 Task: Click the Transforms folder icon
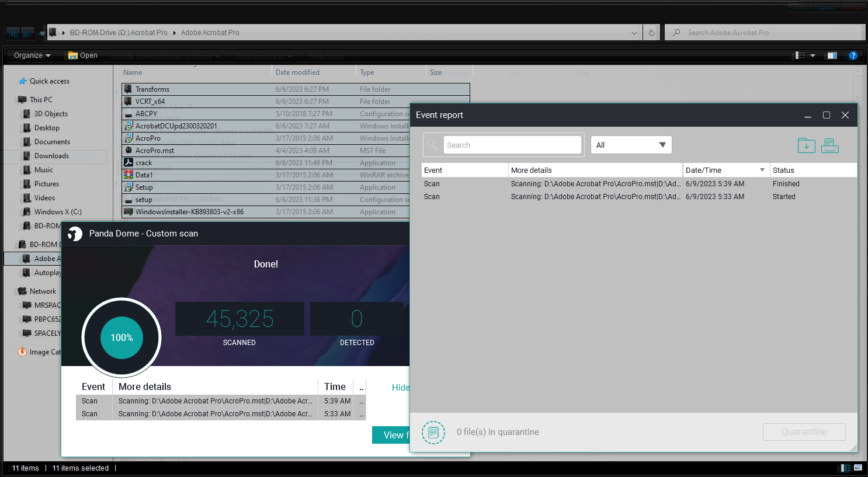point(128,89)
